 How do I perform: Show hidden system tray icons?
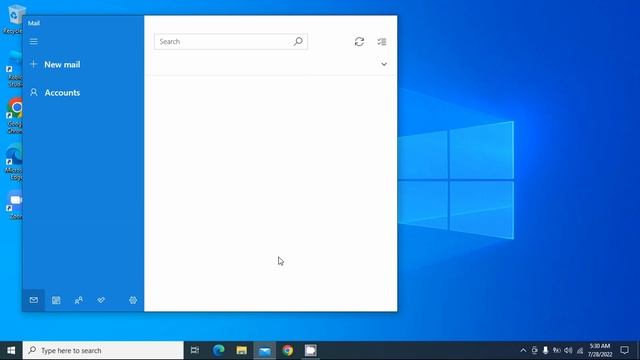point(523,351)
